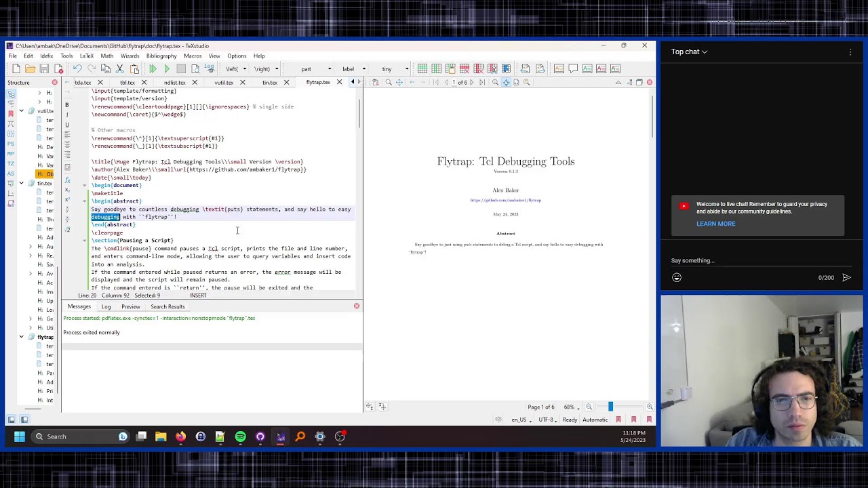Go to next PDF page
The width and height of the screenshot is (868, 488).
tap(471, 83)
